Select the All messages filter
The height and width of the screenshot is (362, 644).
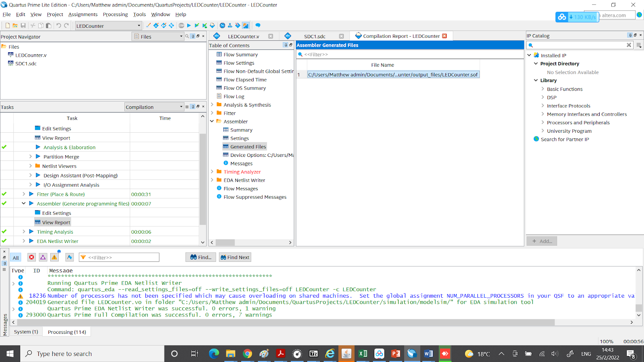[16, 258]
